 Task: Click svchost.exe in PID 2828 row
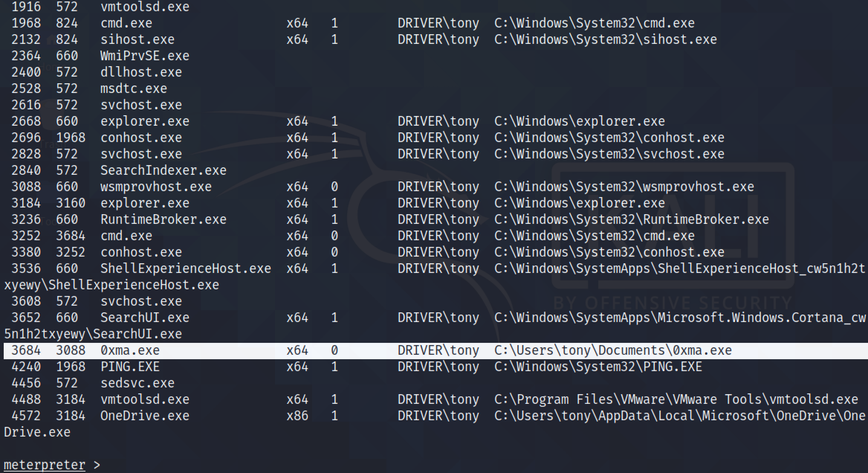(141, 154)
